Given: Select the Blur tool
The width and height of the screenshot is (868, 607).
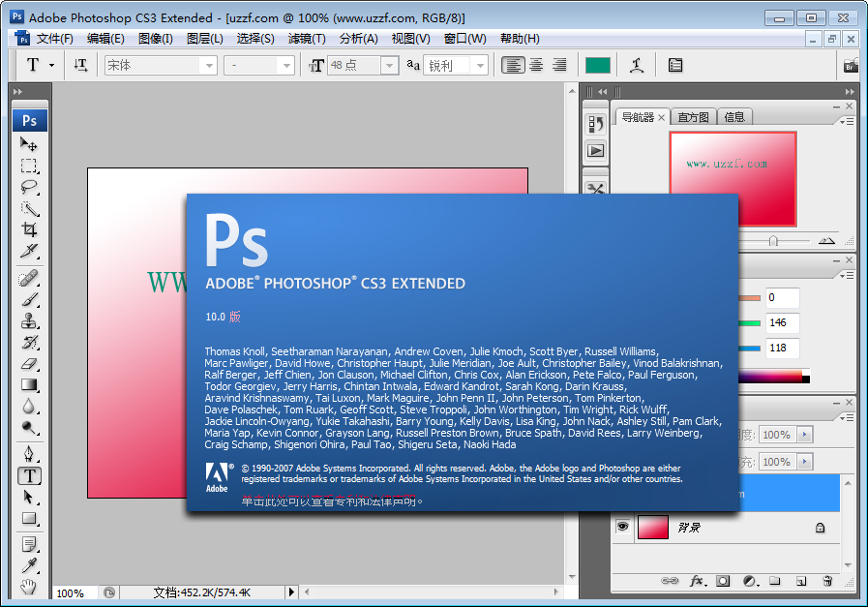Looking at the screenshot, I should (29, 406).
